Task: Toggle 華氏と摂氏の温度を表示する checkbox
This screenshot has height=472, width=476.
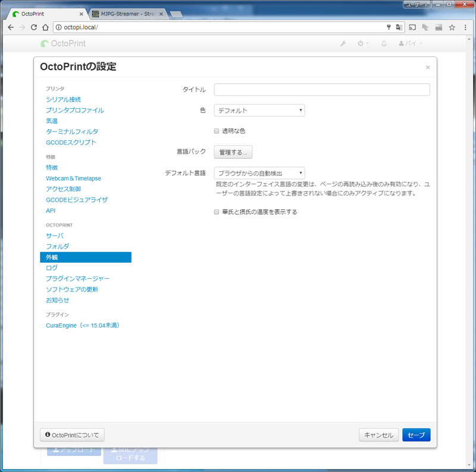Action: [x=217, y=212]
